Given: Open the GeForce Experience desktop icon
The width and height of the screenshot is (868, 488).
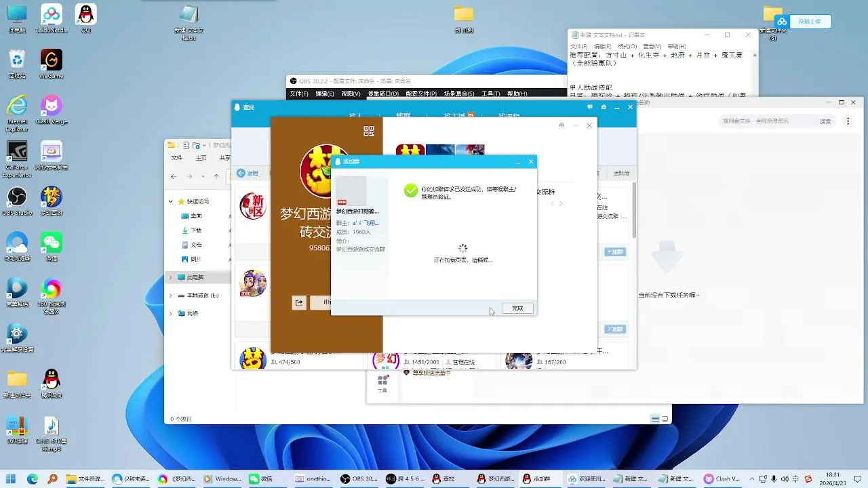Looking at the screenshot, I should click(17, 159).
